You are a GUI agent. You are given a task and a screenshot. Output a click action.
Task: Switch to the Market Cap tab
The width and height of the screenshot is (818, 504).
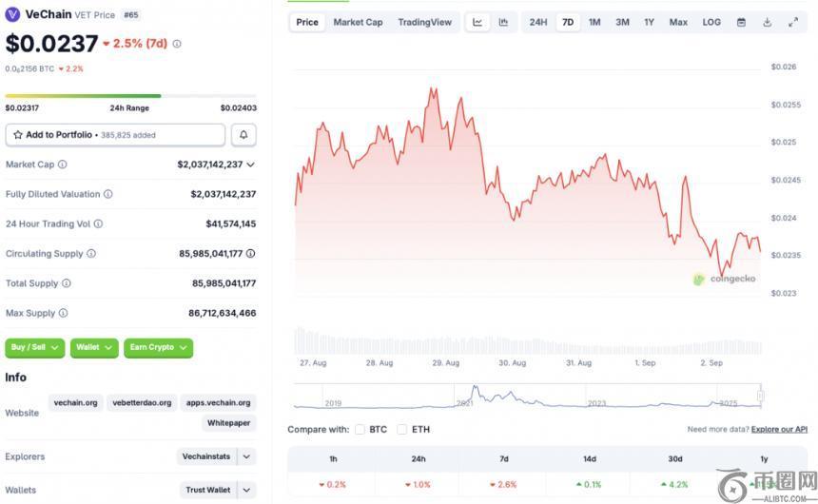[x=358, y=22]
